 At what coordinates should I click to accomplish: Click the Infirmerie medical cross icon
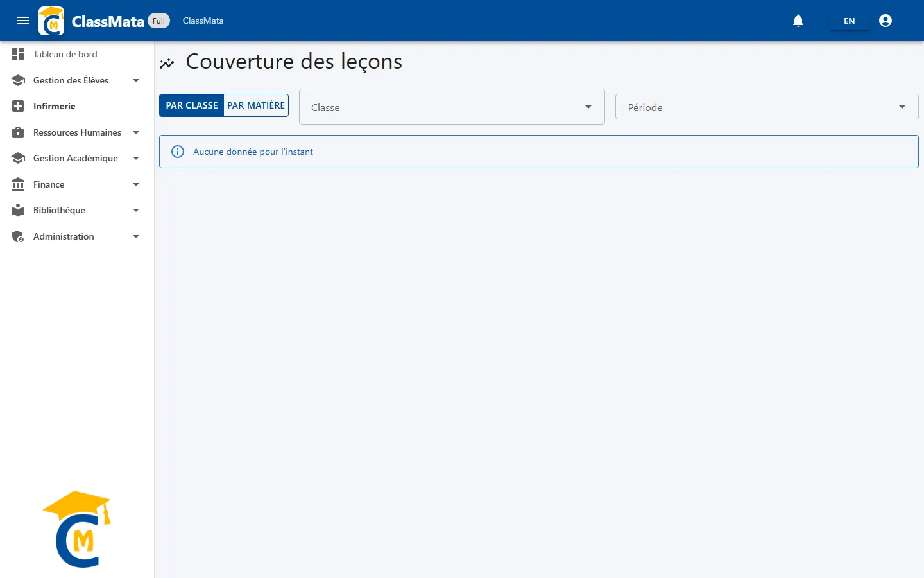18,106
